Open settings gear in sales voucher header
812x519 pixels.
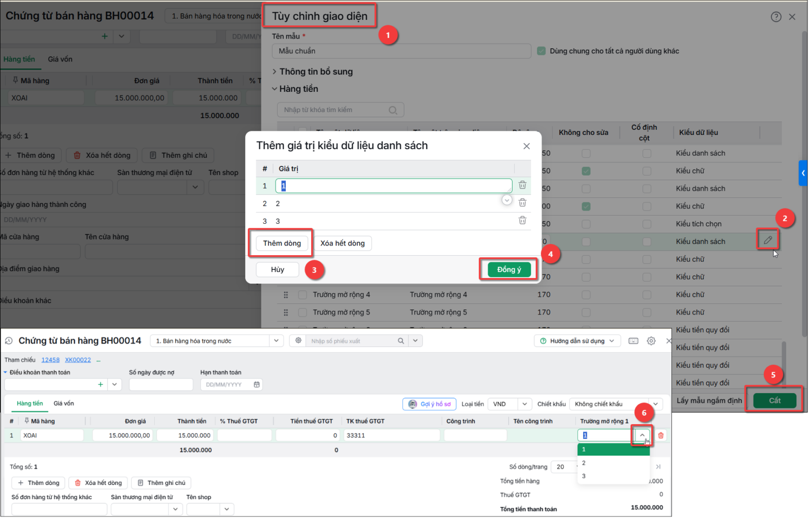tap(651, 341)
